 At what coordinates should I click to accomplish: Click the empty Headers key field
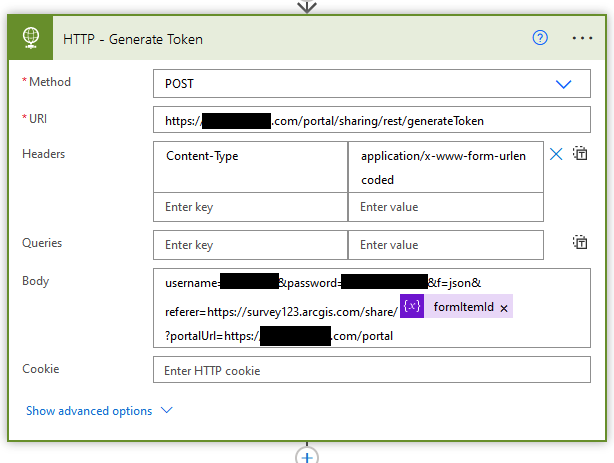click(x=250, y=207)
